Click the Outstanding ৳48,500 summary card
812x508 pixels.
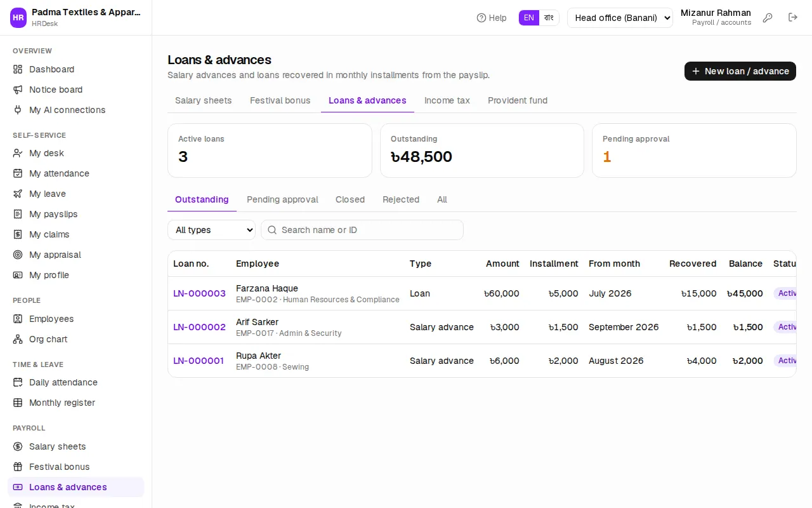pos(482,150)
